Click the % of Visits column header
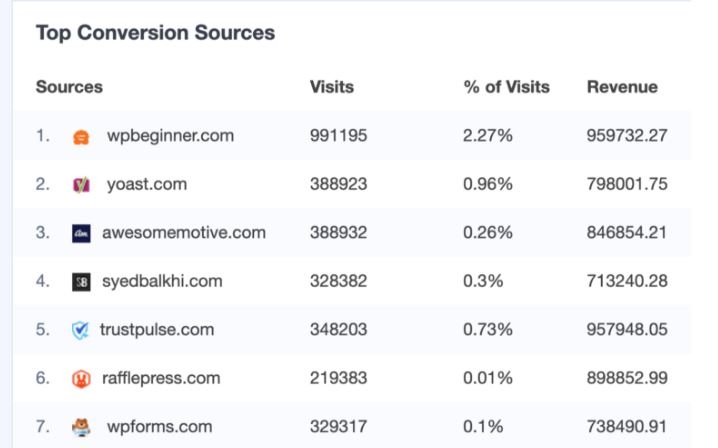The height and width of the screenshot is (448, 718). coord(506,87)
